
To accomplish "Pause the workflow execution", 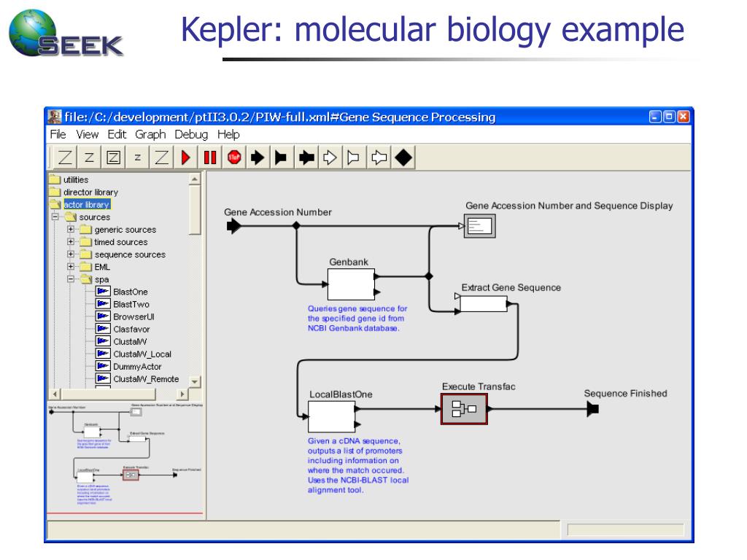I will pyautogui.click(x=210, y=157).
